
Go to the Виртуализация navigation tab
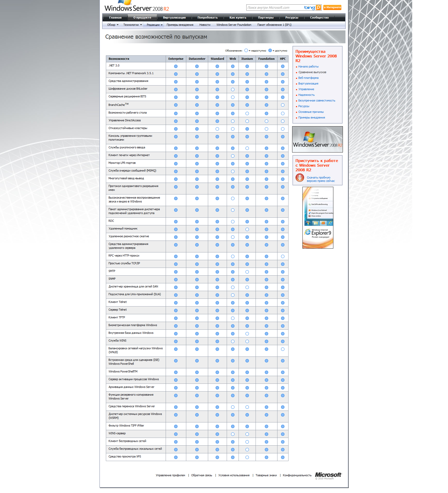click(x=174, y=18)
